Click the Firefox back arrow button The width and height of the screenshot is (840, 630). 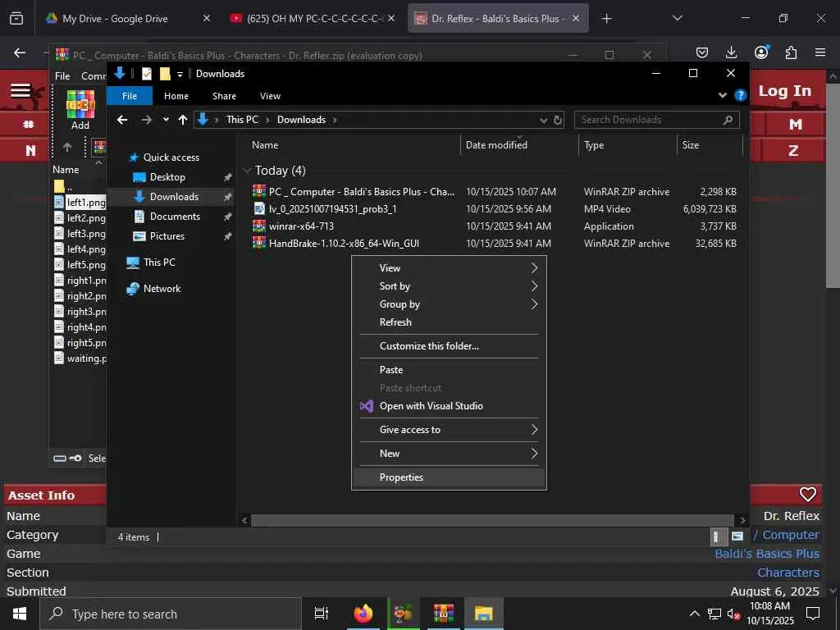pyautogui.click(x=20, y=52)
